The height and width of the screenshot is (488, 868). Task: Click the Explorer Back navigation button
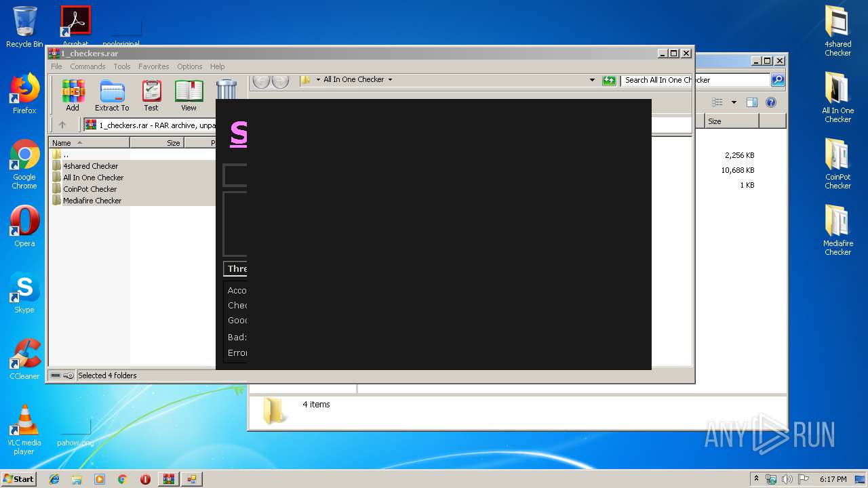(x=261, y=82)
